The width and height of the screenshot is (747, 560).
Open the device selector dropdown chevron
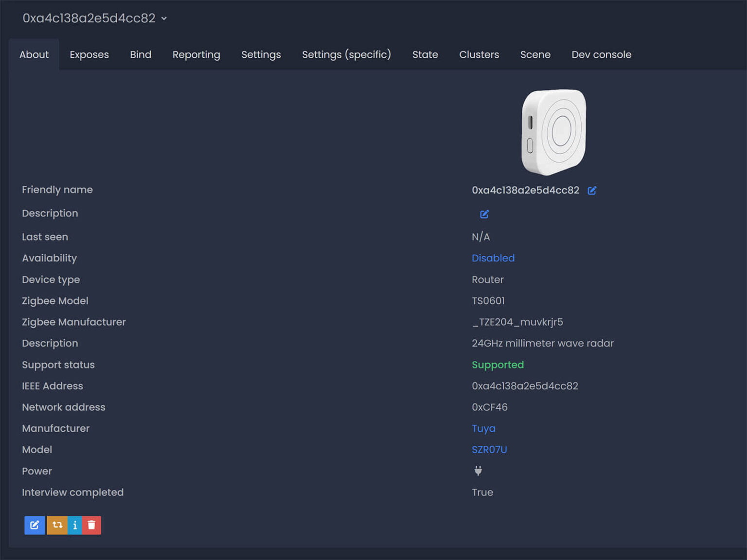pyautogui.click(x=163, y=18)
